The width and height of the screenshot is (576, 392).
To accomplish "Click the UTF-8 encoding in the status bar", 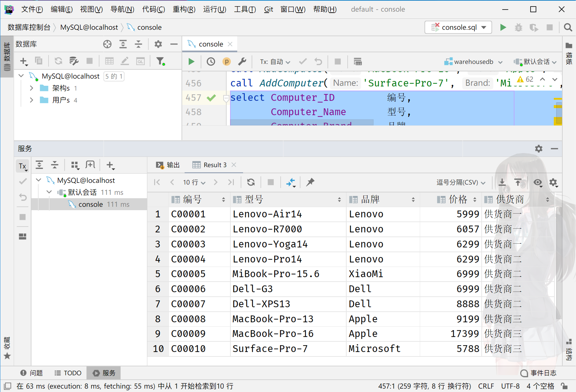I will tap(510, 386).
